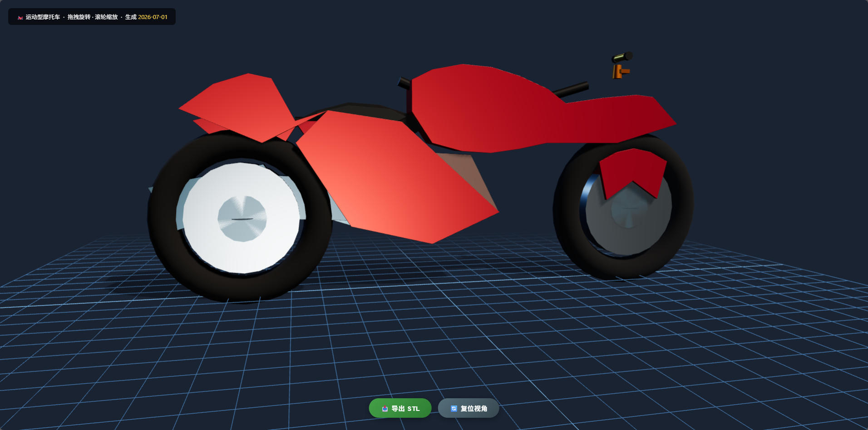Click the 复位视角 reset view button
Screen dimensions: 868x430
(469, 408)
